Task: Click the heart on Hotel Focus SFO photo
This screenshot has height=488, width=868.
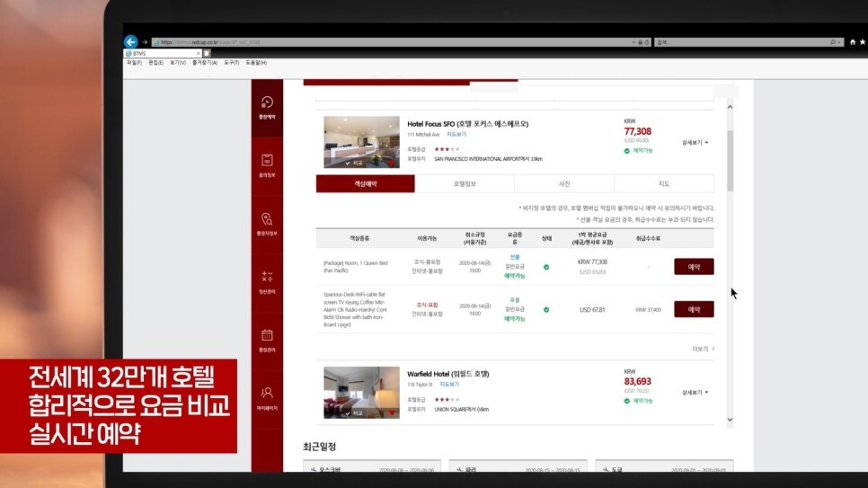Action: (x=392, y=163)
